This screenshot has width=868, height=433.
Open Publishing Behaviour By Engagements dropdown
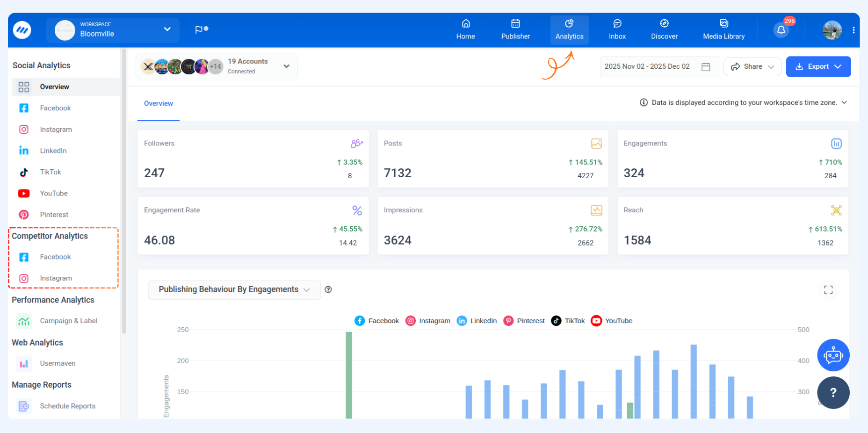[x=234, y=290]
